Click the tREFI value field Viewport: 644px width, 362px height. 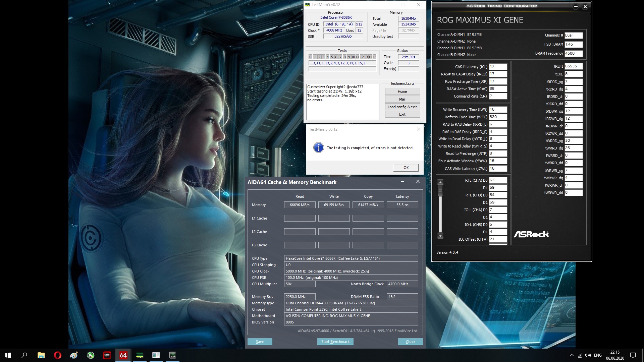573,66
